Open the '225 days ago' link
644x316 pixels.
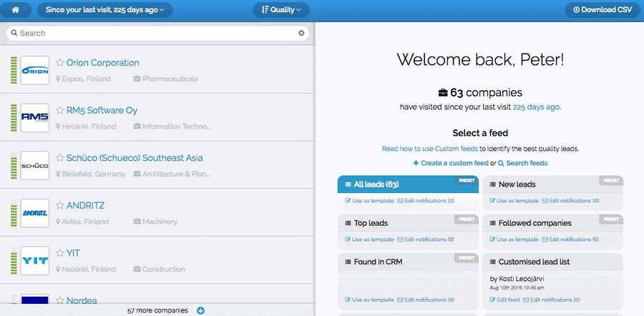536,107
